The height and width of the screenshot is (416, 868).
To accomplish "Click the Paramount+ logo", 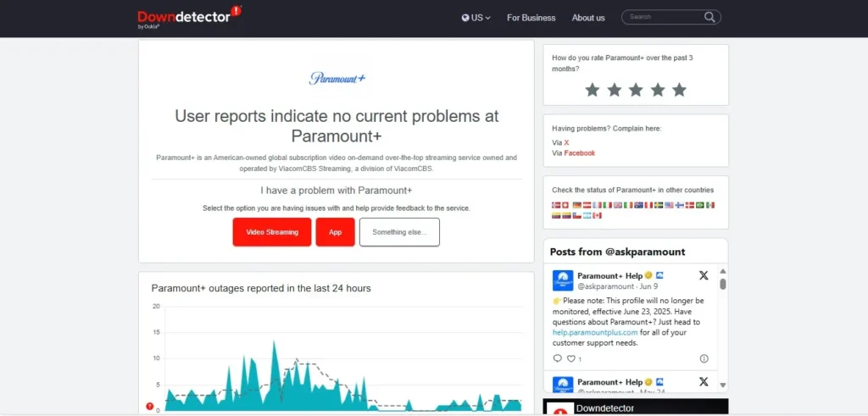I will (x=337, y=78).
